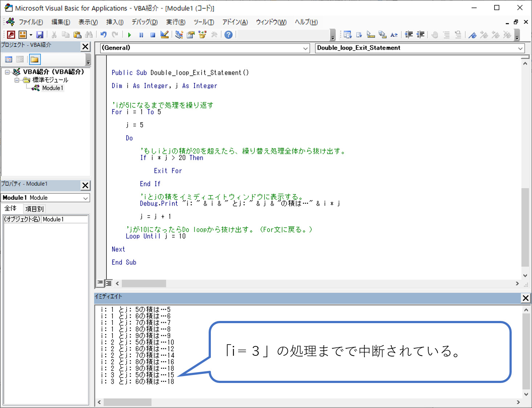Collapse the 標準モジュール folder
This screenshot has height=408, width=532.
click(x=17, y=80)
